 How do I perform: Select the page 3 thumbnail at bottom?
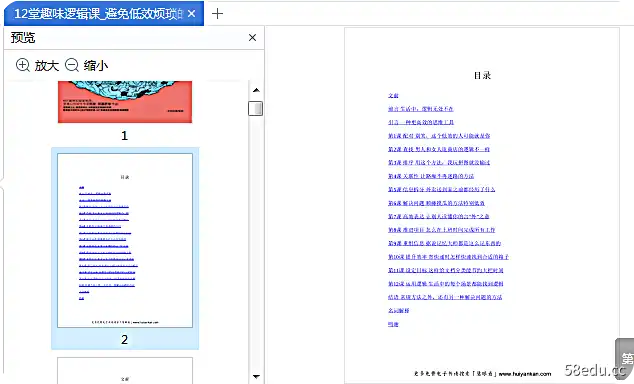pyautogui.click(x=125, y=370)
